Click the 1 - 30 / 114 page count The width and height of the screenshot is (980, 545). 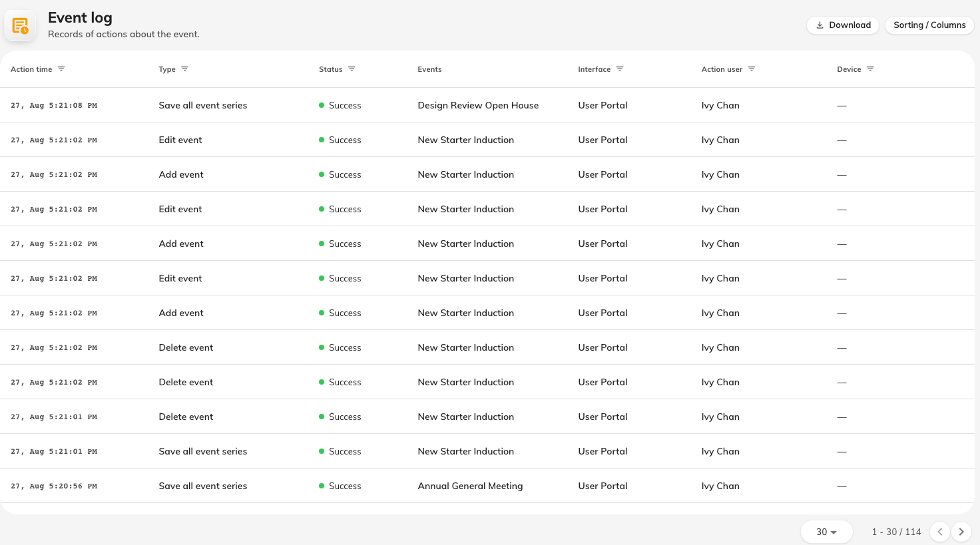click(x=896, y=532)
